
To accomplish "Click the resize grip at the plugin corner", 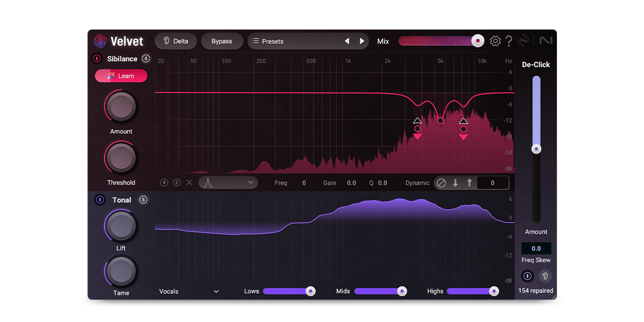I will (554, 297).
